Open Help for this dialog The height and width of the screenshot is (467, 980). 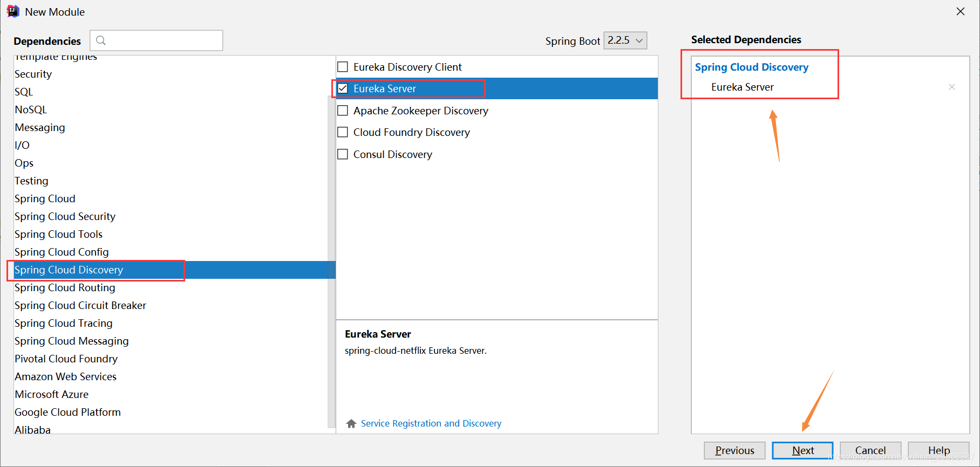click(x=938, y=450)
